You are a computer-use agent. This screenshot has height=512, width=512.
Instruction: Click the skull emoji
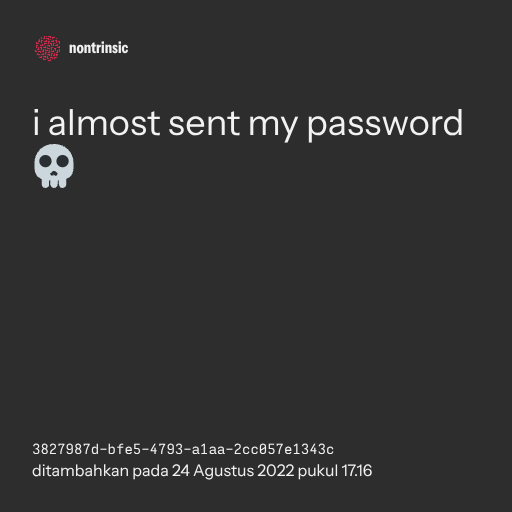click(54, 166)
